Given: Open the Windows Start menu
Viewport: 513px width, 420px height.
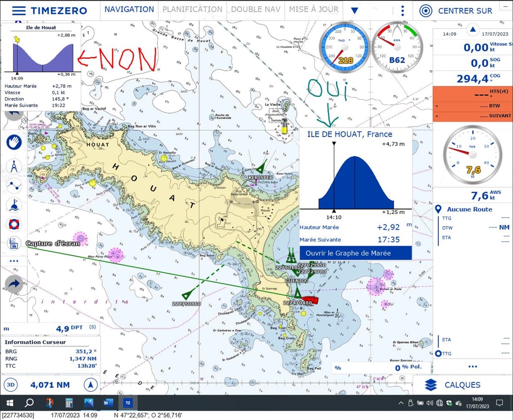Looking at the screenshot, I should point(10,403).
